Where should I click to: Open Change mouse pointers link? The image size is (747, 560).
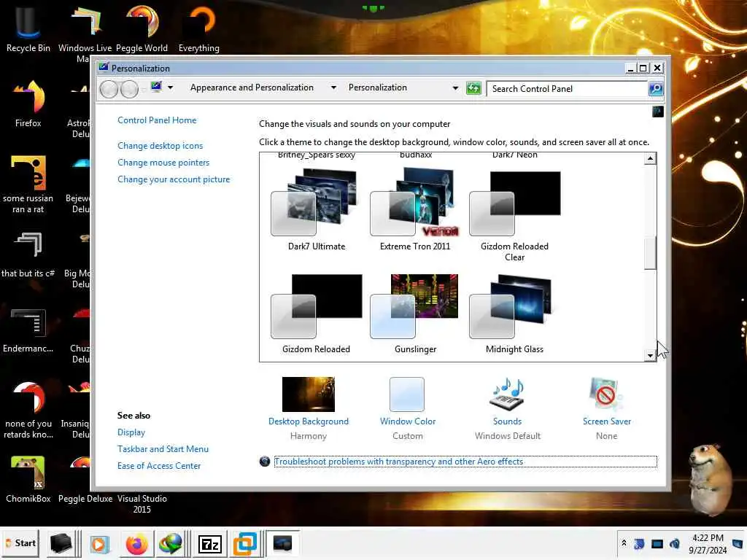[163, 163]
